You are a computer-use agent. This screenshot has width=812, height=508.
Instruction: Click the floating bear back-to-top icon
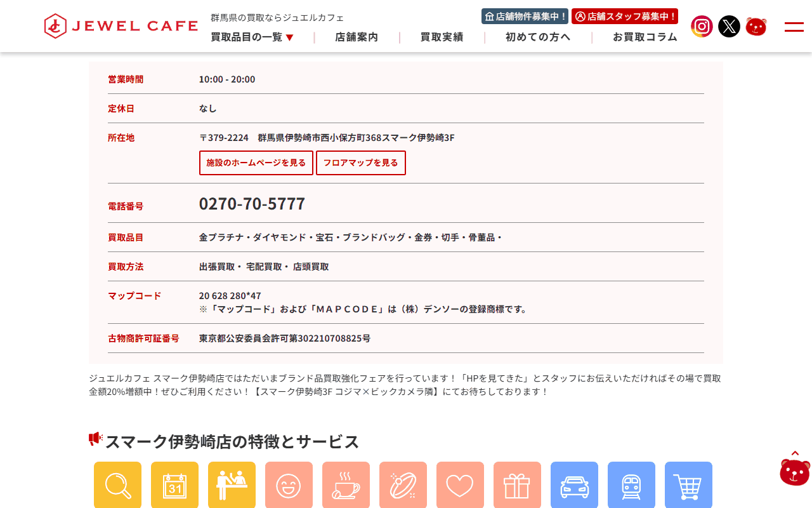795,469
